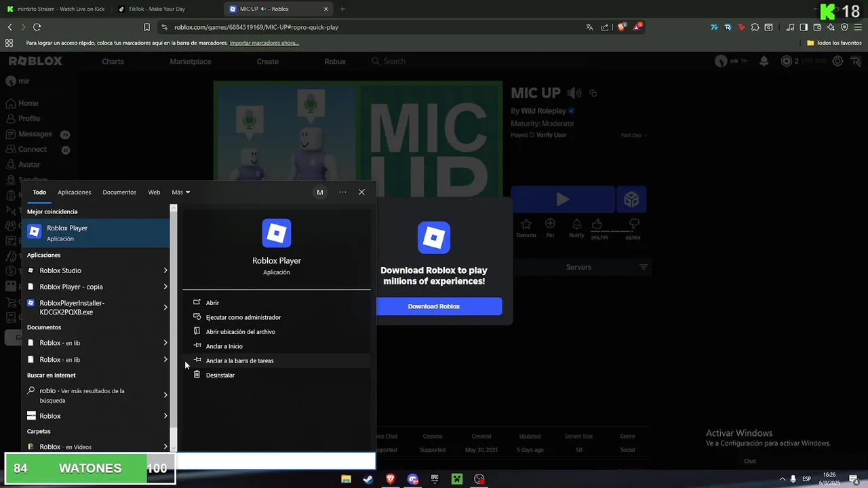Click Importar marcadores ahora link
This screenshot has height=488, width=868.
[264, 43]
